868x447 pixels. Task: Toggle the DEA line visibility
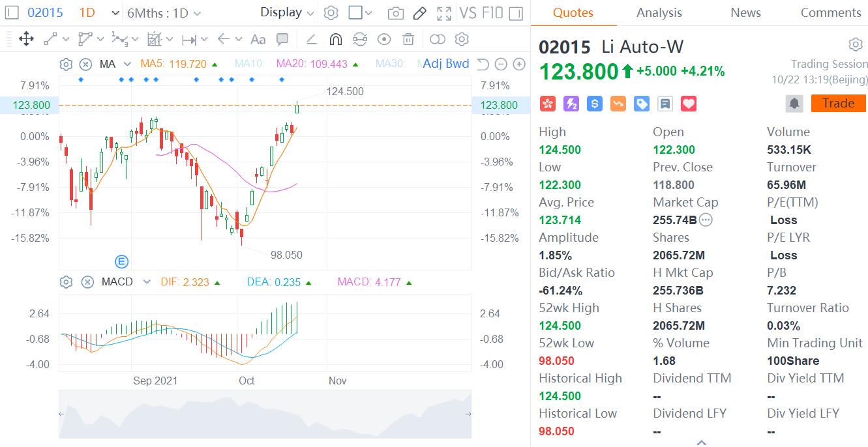pyautogui.click(x=279, y=282)
